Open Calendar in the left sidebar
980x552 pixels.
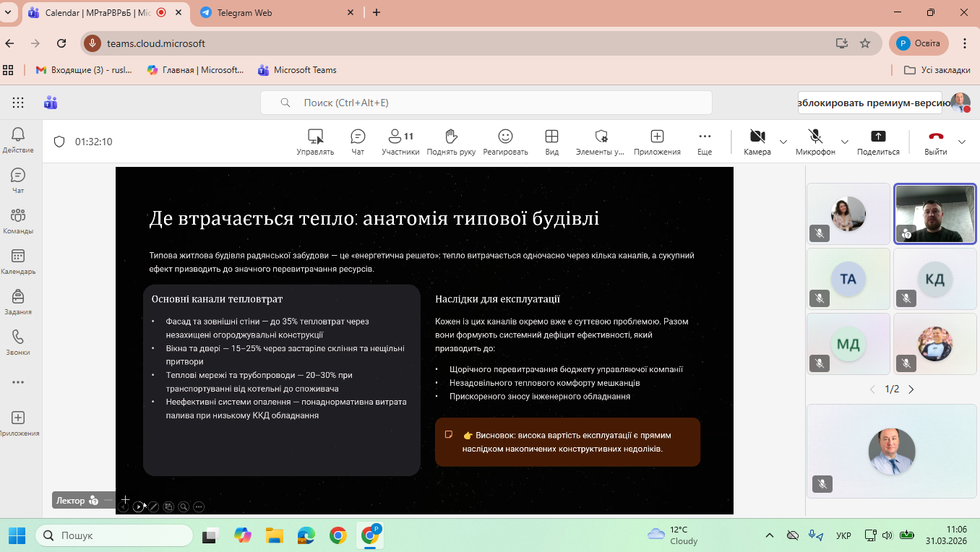(18, 262)
